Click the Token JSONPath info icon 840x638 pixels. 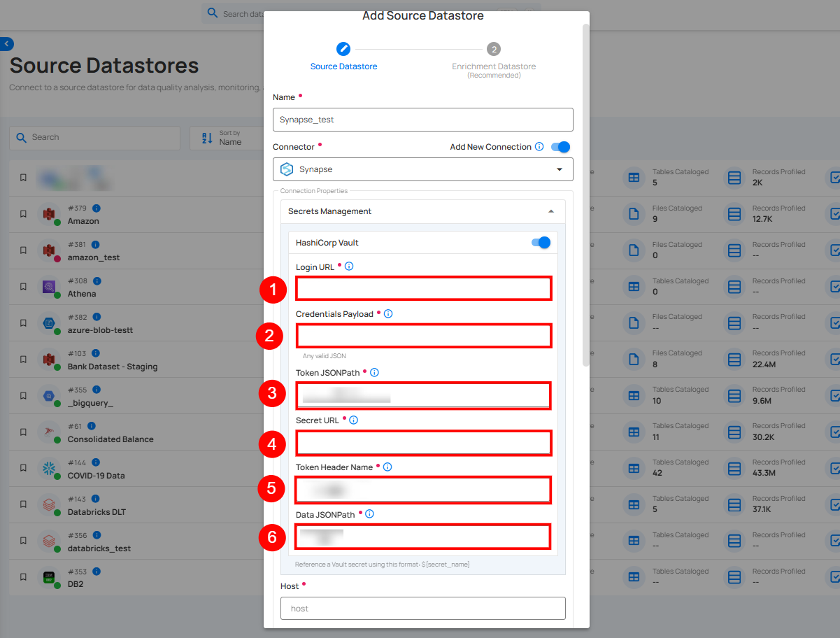(x=374, y=373)
